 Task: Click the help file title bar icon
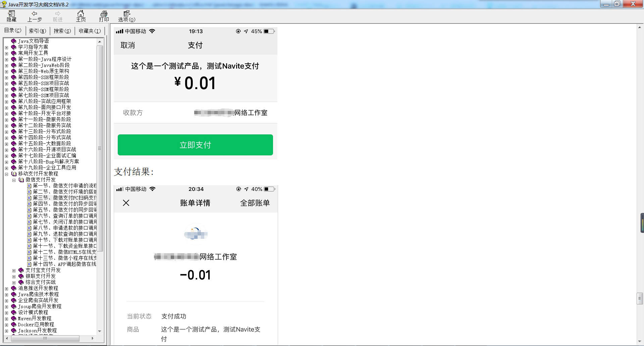pyautogui.click(x=3, y=4)
